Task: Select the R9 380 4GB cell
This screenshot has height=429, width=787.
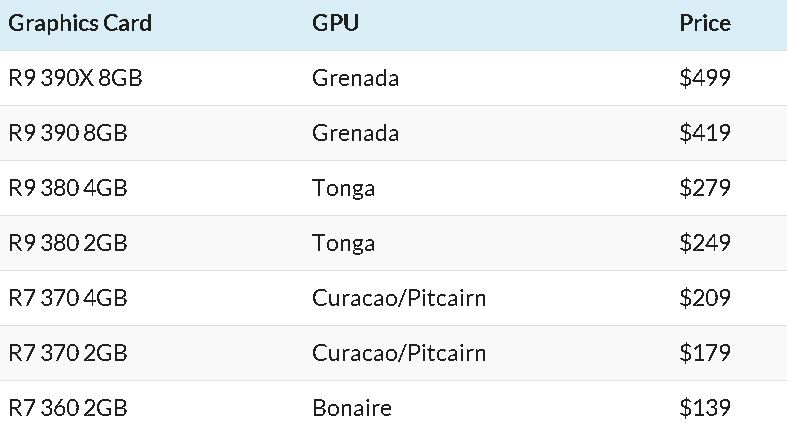Action: (x=68, y=188)
